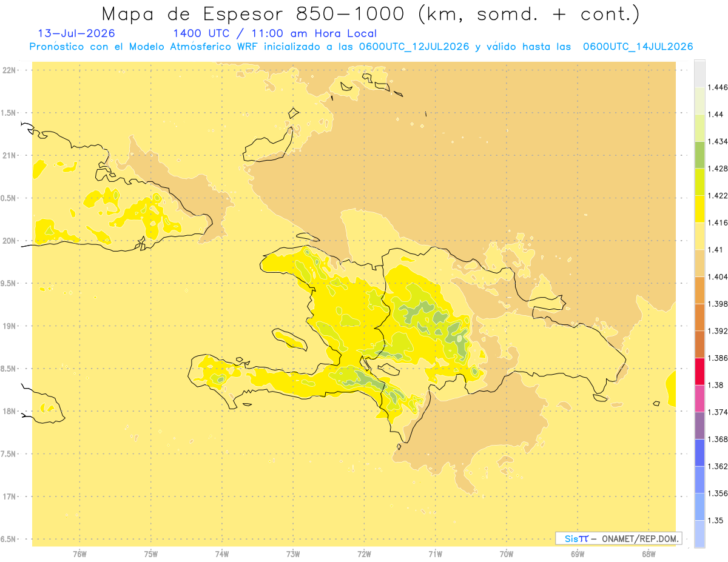Click the legend value 1.398
728x562 pixels.
tap(718, 304)
